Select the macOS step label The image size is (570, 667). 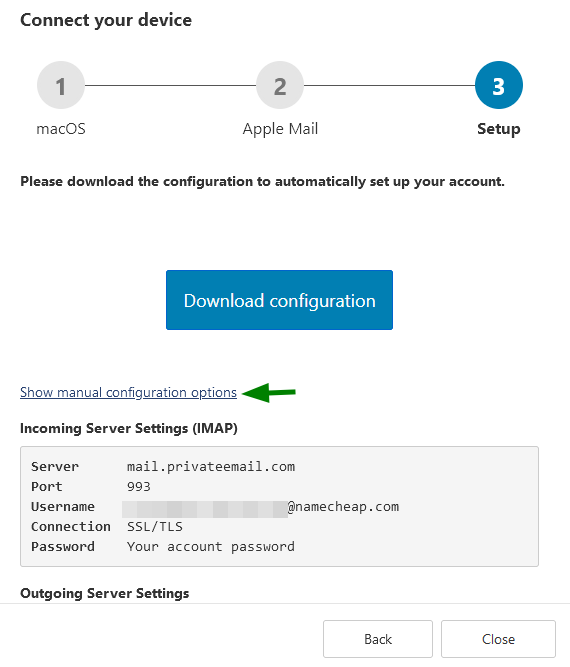tap(61, 128)
